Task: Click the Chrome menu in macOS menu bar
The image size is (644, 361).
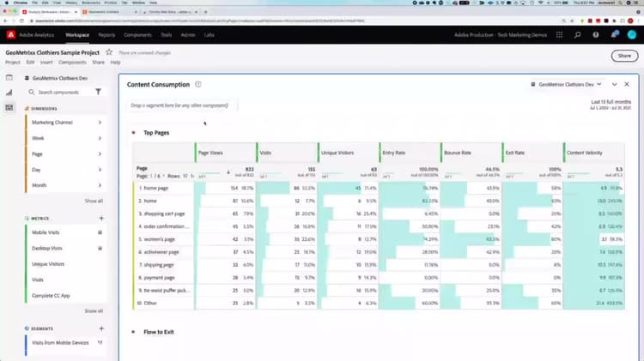Action: [x=20, y=3]
